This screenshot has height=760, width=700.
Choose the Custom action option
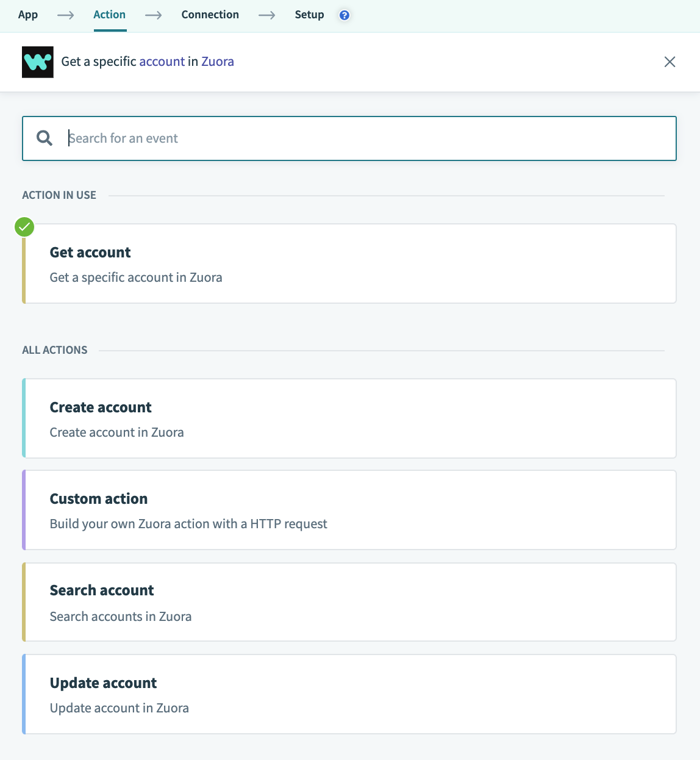tap(349, 510)
